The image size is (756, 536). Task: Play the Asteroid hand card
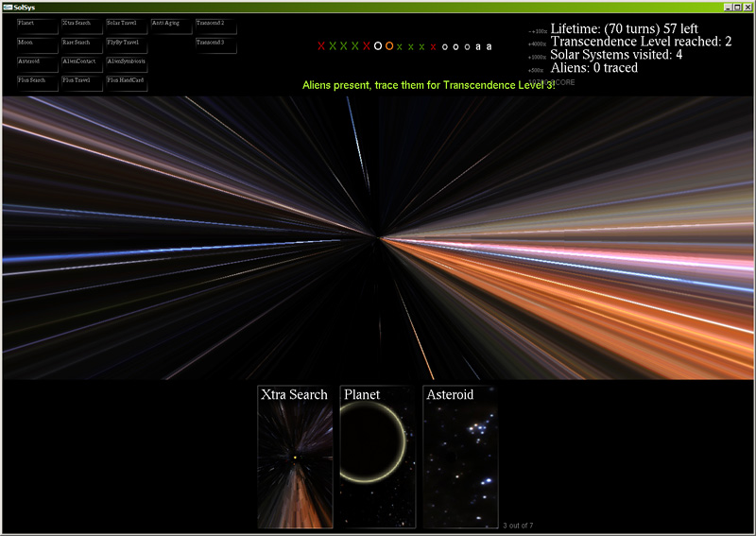point(459,457)
